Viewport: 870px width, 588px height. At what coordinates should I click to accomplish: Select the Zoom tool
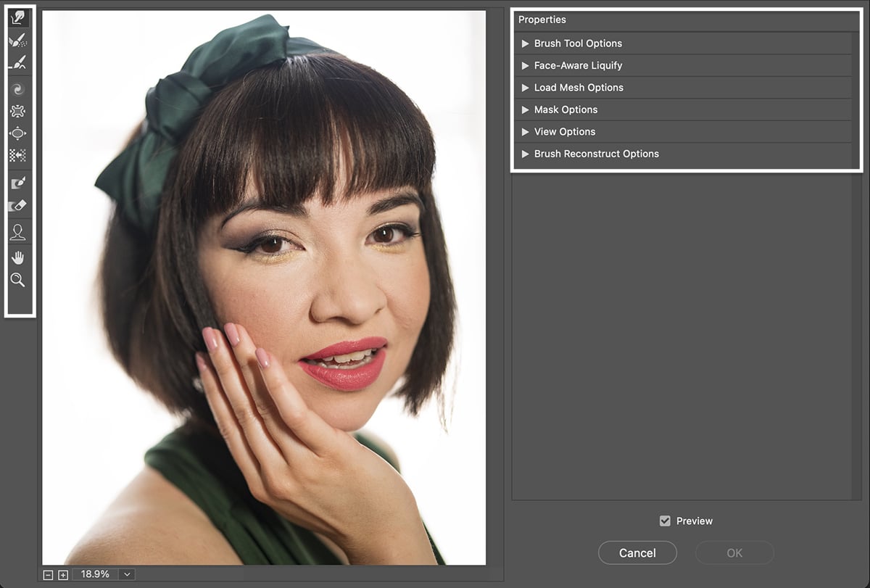[18, 280]
